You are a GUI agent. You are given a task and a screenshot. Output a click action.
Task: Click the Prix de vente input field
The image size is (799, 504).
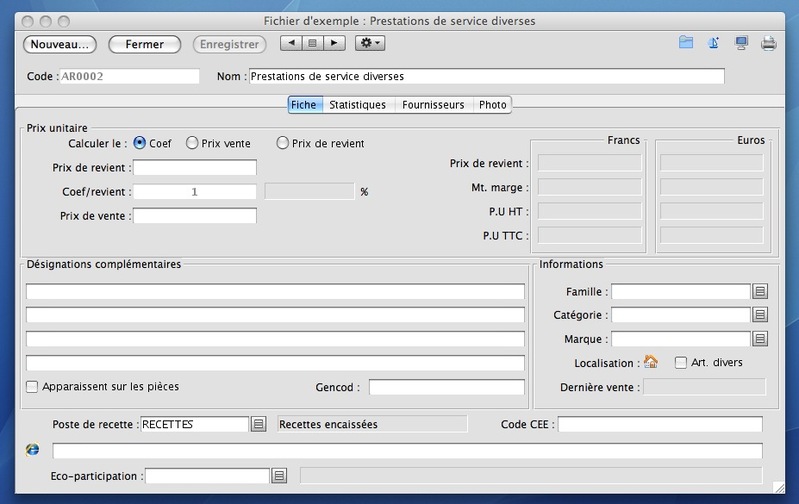point(195,216)
